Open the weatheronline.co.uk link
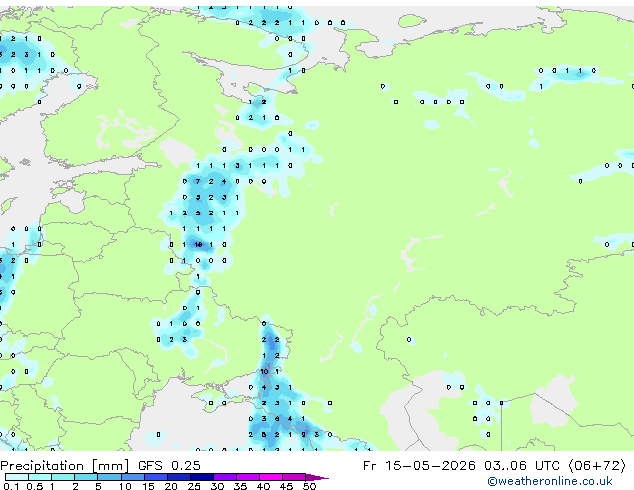The height and width of the screenshot is (490, 634). (550, 481)
